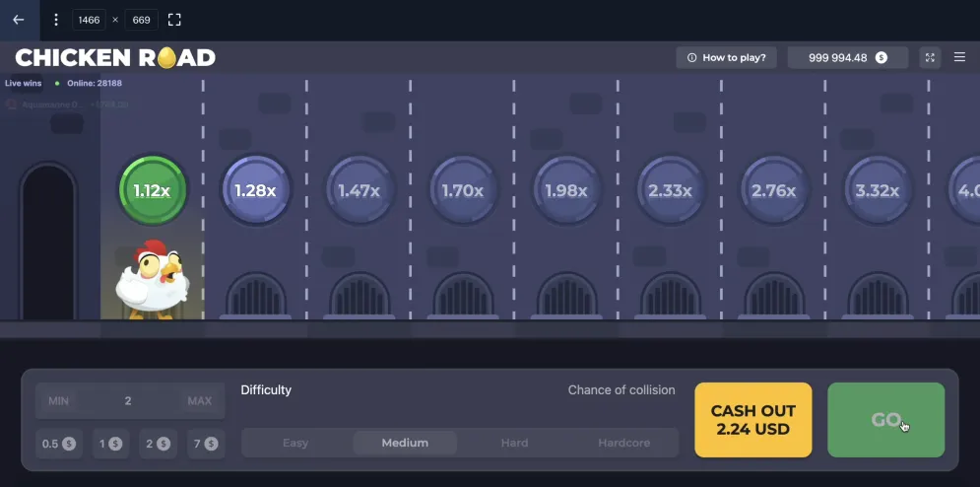980x487 pixels.
Task: Click the bet amount field showing 2
Action: point(128,400)
